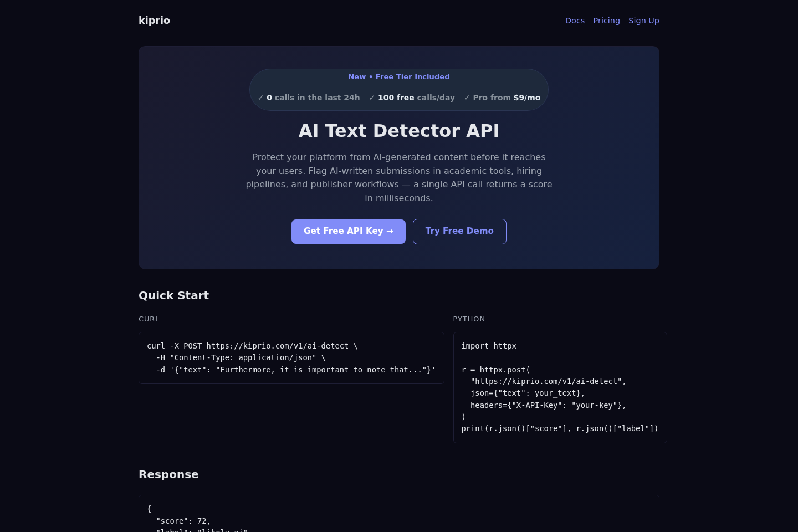The width and height of the screenshot is (798, 532).
Task: Go to the Pricing page
Action: click(x=606, y=21)
